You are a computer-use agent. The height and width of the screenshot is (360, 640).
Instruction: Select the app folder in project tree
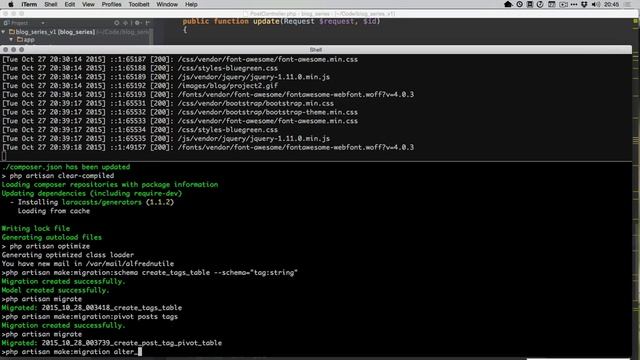(25, 40)
